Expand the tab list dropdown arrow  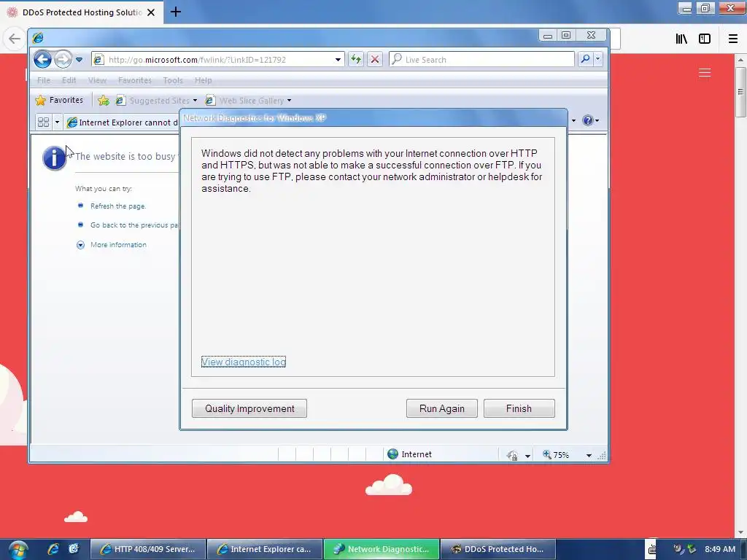point(57,122)
